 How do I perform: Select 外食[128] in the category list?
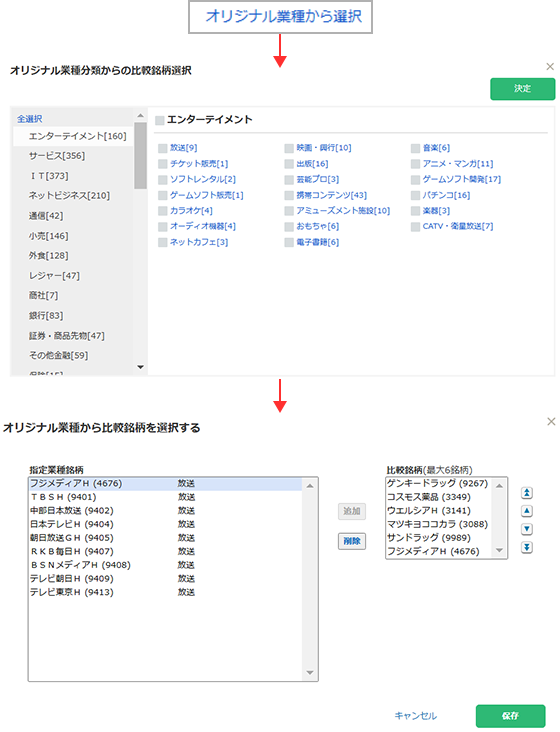tap(73, 255)
